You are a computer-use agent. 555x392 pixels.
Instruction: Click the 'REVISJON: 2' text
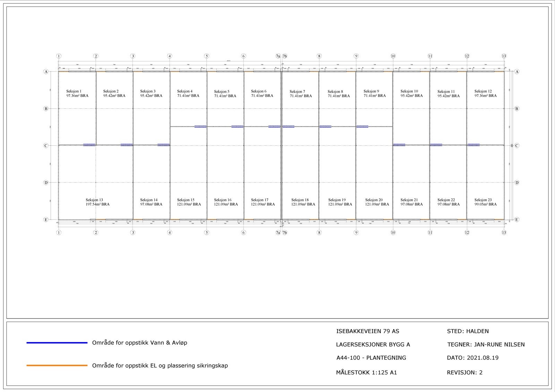point(465,373)
